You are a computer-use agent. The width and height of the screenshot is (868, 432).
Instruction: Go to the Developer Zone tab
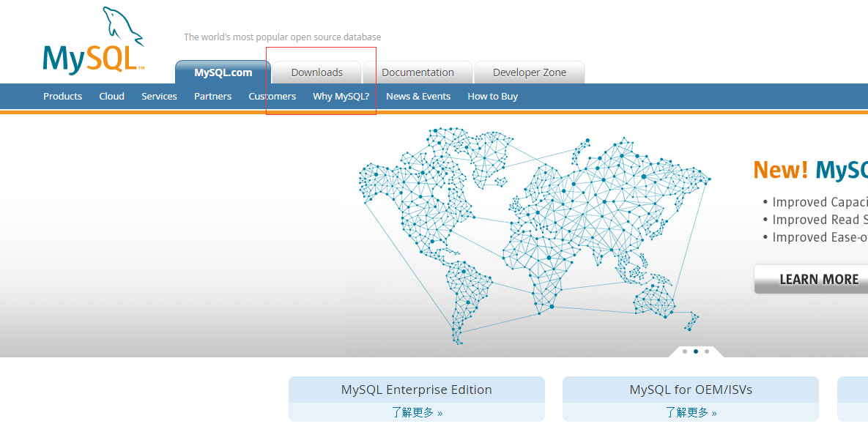[x=529, y=72]
